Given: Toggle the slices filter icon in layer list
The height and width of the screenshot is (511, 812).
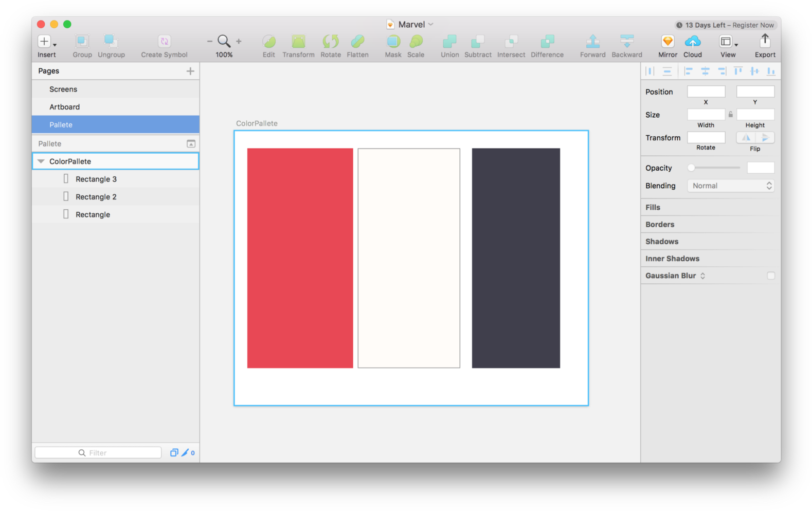Looking at the screenshot, I should (185, 453).
